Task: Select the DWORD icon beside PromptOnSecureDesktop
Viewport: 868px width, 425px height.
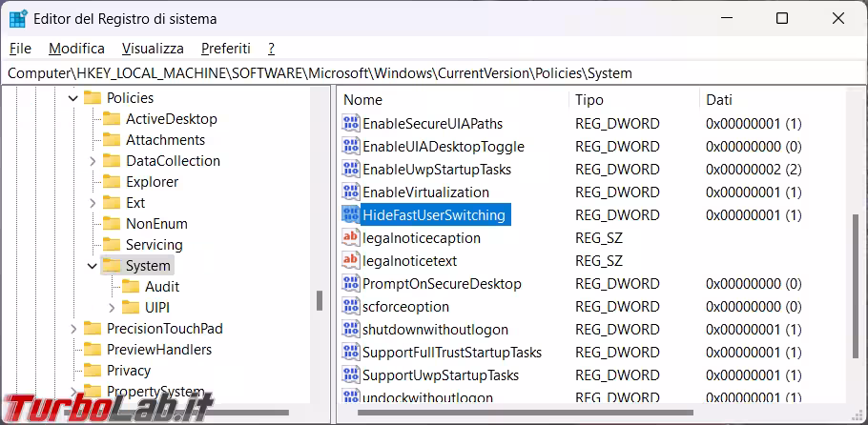Action: (351, 284)
